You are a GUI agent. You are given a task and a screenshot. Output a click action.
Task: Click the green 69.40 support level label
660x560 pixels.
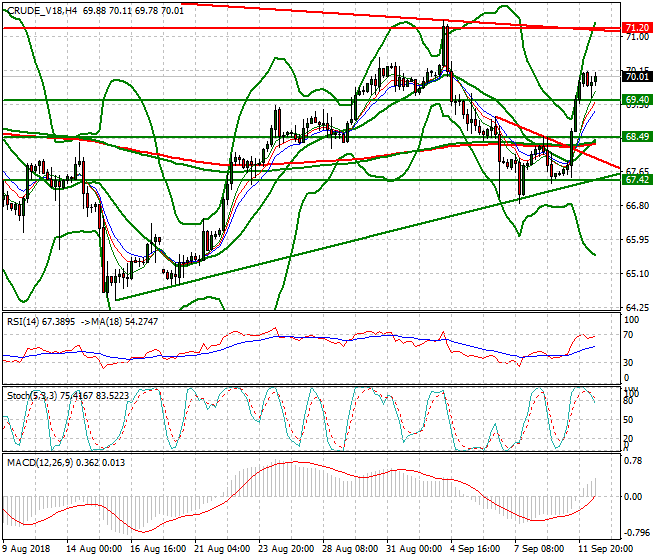tap(637, 100)
